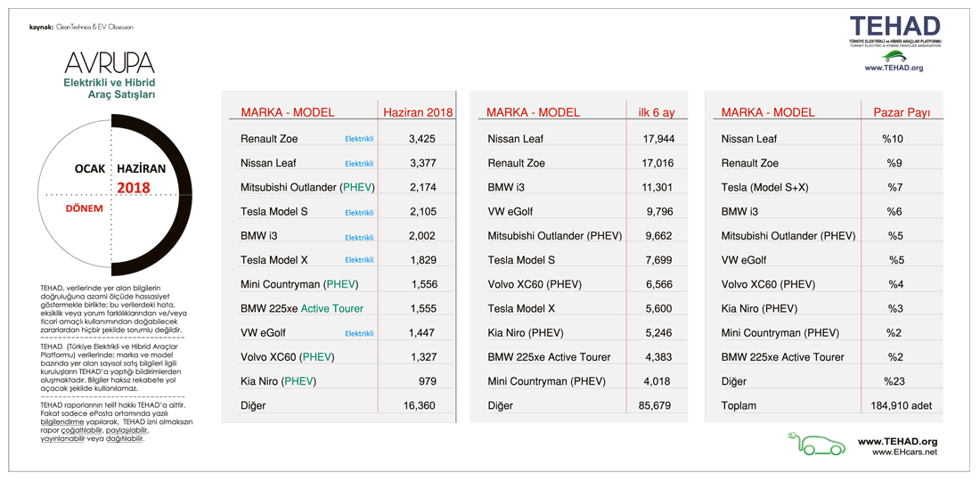Click the value 1,447 for VW eGolf
This screenshot has height=481, width=980.
click(423, 333)
